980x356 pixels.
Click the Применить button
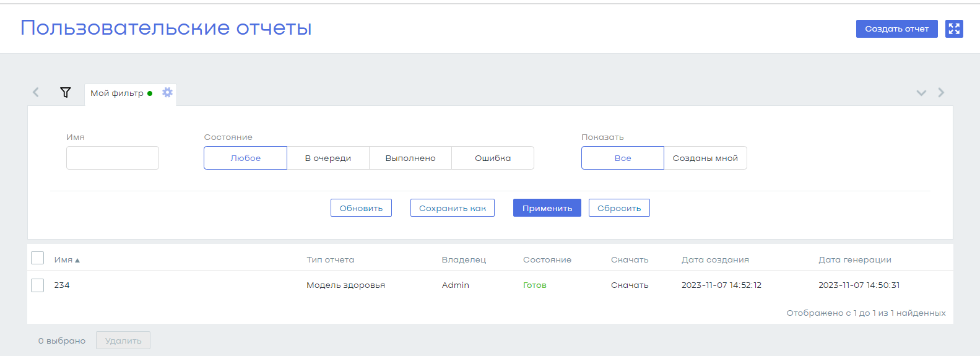(x=547, y=208)
